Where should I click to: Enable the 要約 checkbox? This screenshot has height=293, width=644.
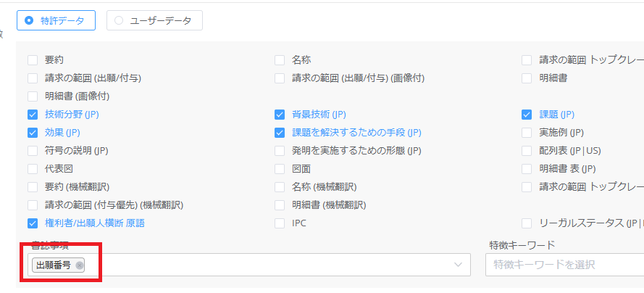click(33, 60)
